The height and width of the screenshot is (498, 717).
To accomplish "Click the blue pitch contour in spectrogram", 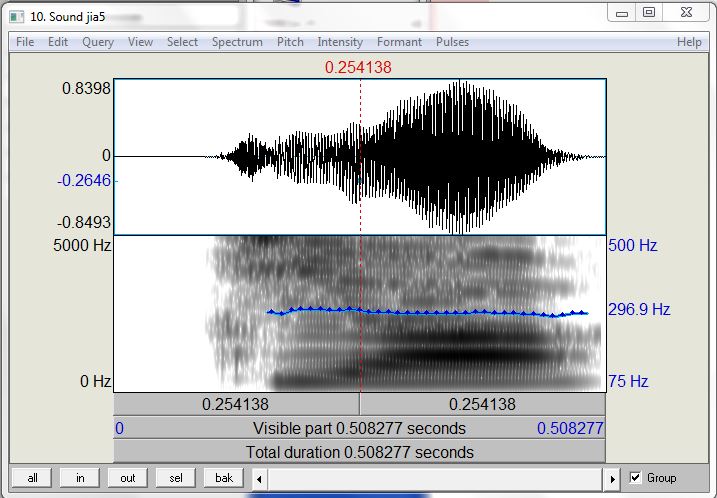I will 428,312.
